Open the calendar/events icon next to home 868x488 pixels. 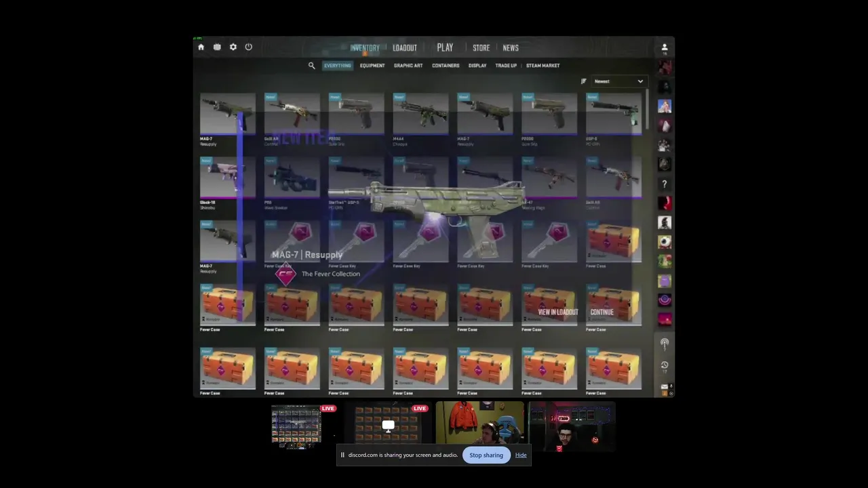point(217,47)
